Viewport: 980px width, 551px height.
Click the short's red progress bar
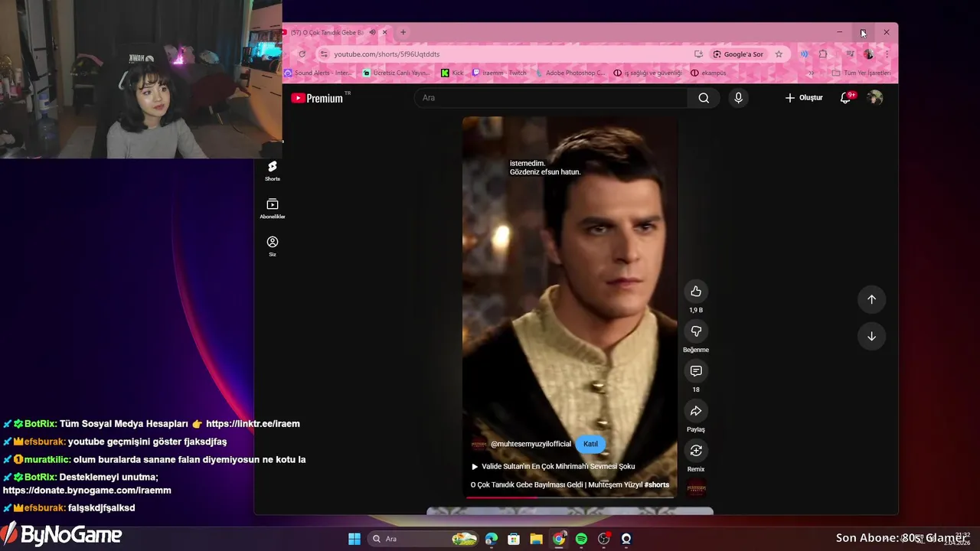[x=570, y=497]
